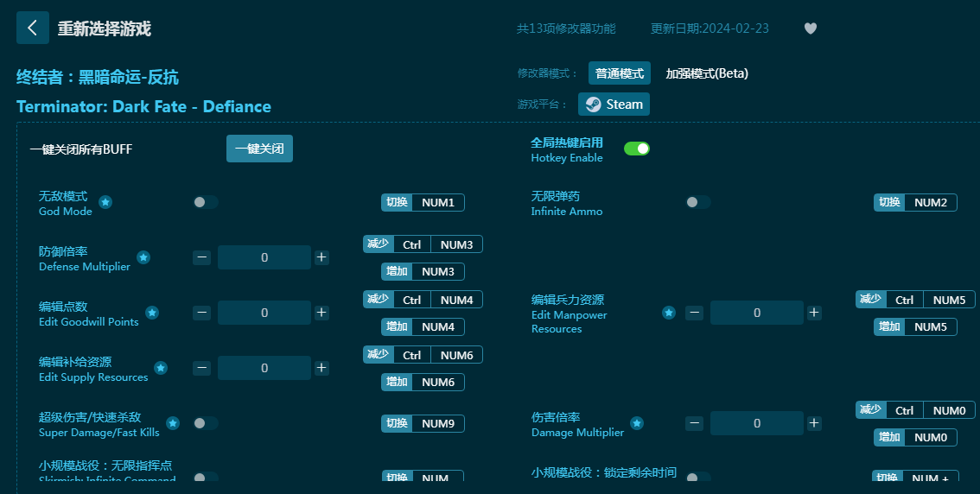Click the 一键关闭 button
This screenshot has width=980, height=494.
[x=259, y=149]
